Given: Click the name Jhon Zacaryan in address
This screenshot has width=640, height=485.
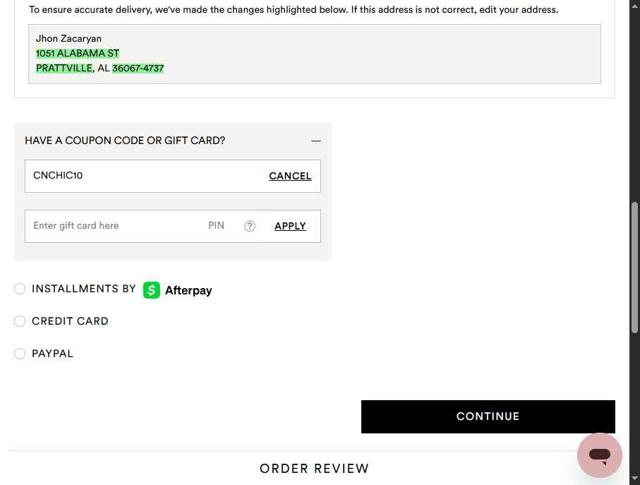Looking at the screenshot, I should (69, 39).
